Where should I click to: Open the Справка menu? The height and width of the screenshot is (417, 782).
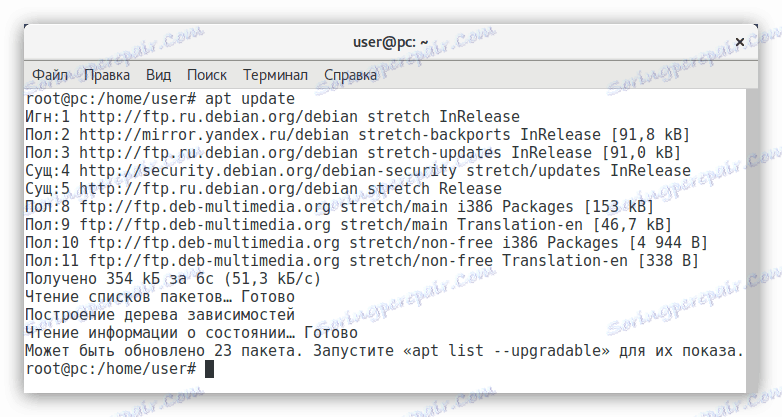coord(350,75)
